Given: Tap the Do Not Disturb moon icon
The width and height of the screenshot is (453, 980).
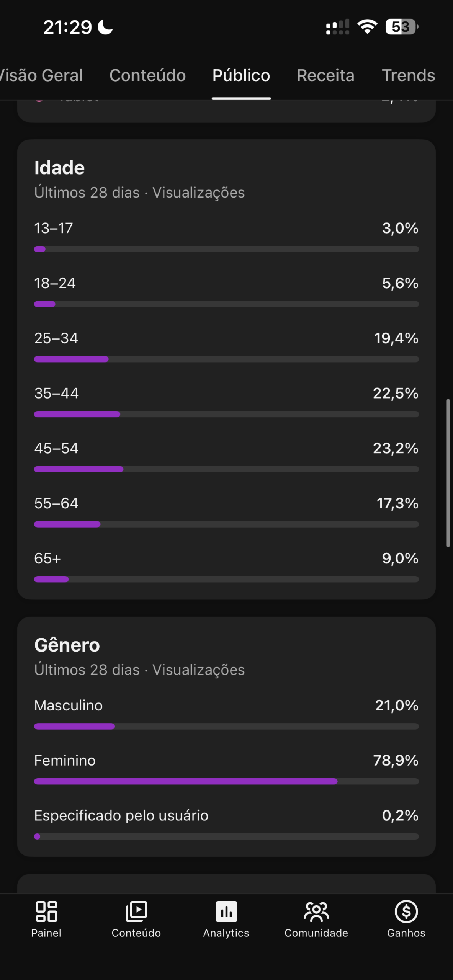Looking at the screenshot, I should pyautogui.click(x=105, y=27).
